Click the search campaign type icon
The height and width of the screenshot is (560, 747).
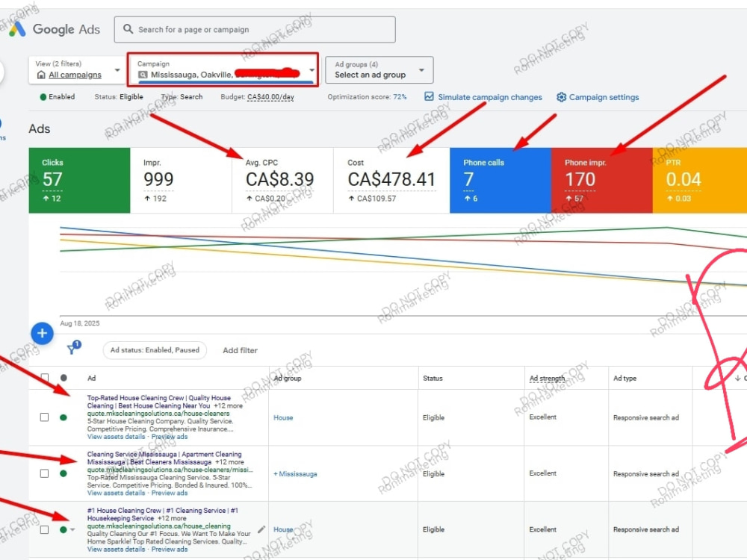click(x=143, y=75)
